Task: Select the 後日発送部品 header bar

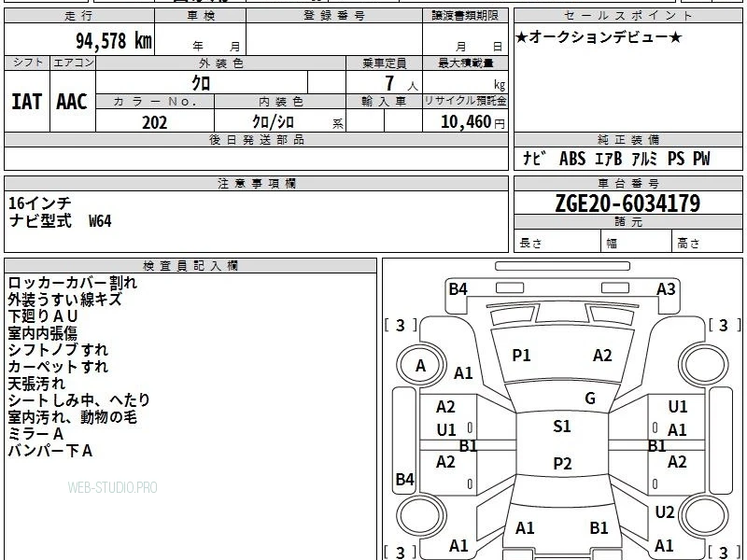Action: (256, 139)
